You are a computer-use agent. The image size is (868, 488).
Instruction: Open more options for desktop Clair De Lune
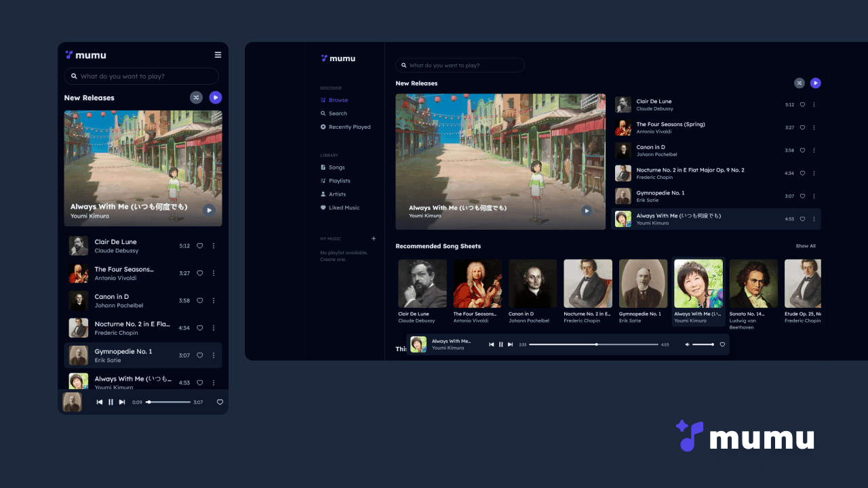click(814, 104)
